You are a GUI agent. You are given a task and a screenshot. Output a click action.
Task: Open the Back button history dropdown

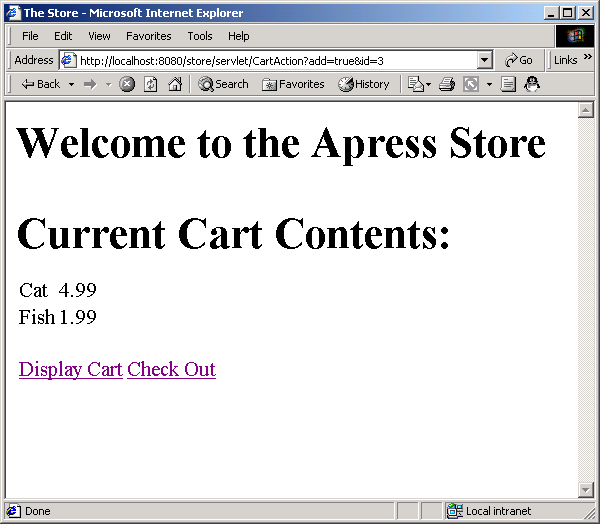72,84
